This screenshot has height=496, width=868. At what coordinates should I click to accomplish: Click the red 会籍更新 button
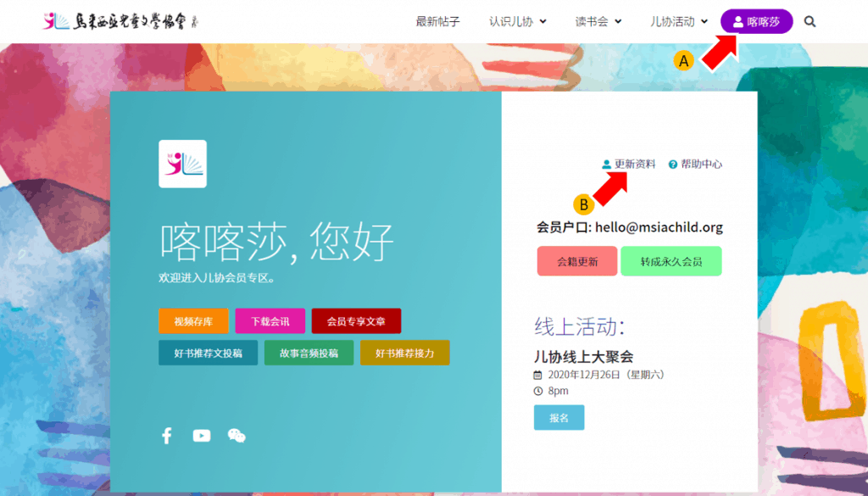pyautogui.click(x=576, y=261)
